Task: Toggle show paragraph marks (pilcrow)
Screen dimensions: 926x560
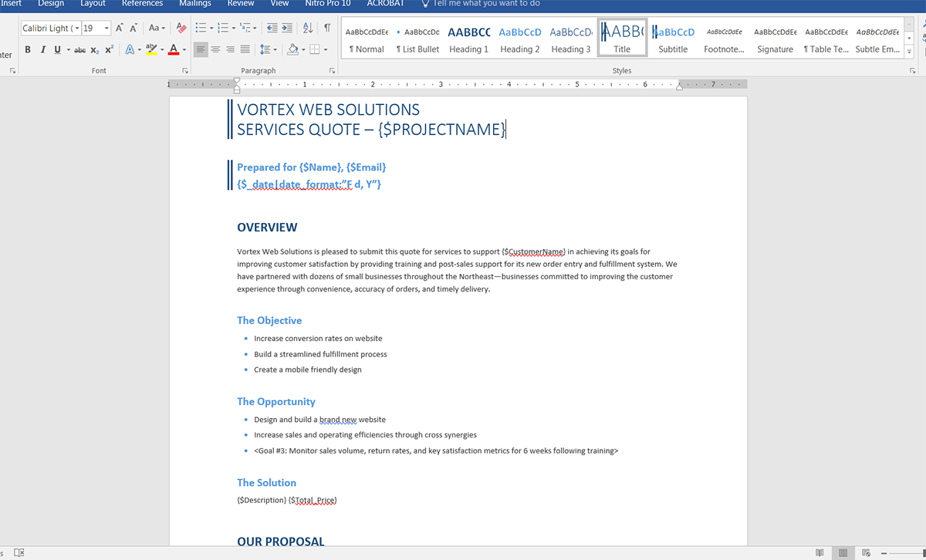Action: tap(327, 29)
